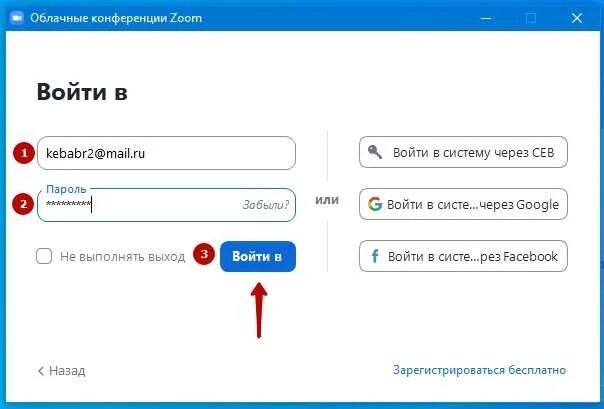Open the "Забыли?" forgot password link
The height and width of the screenshot is (409, 604).
click(x=266, y=205)
